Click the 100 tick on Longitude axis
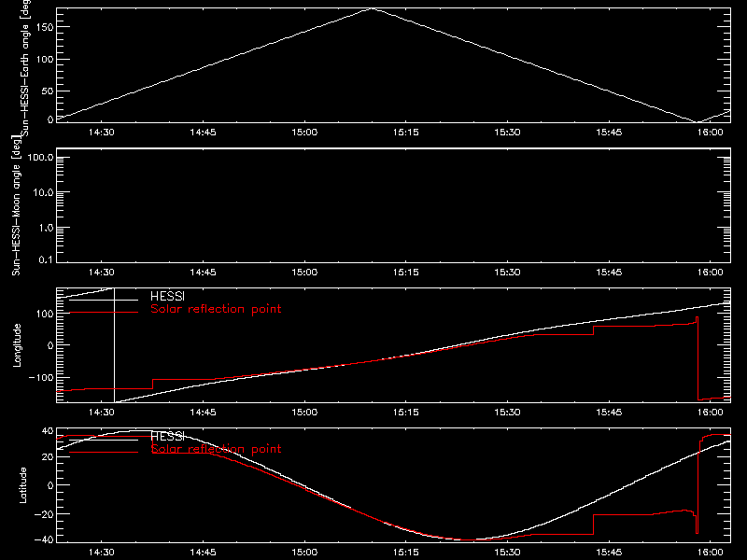 click(x=44, y=314)
